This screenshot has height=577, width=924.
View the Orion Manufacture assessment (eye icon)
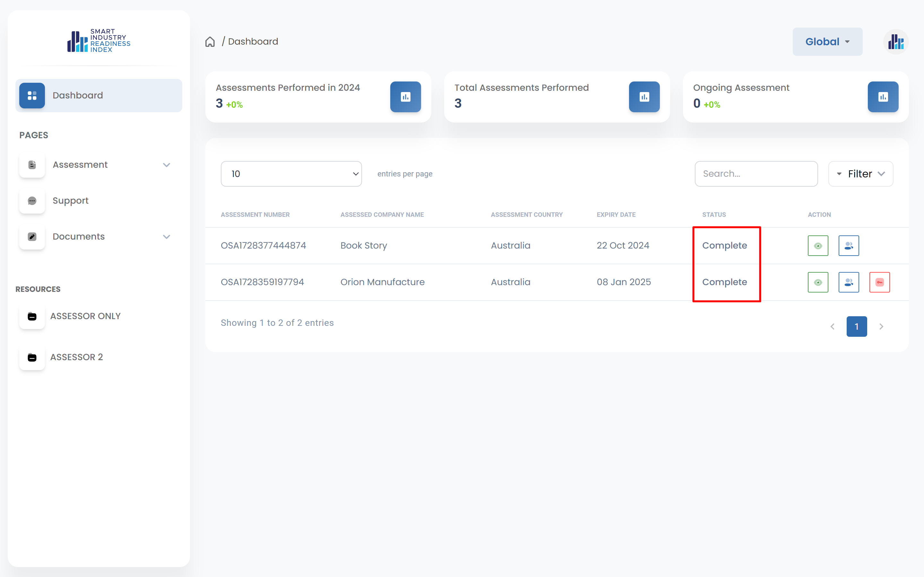tap(818, 282)
